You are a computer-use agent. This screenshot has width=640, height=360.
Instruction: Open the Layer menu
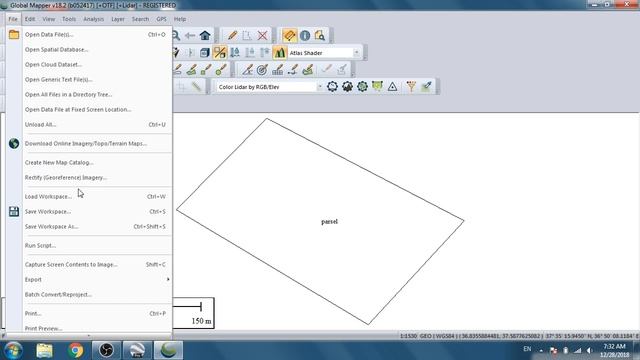click(118, 19)
